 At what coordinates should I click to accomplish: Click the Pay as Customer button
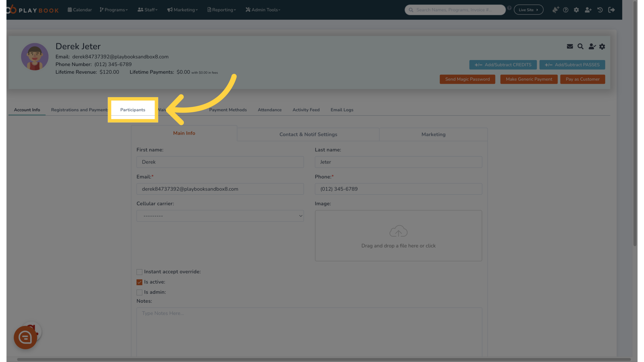click(583, 79)
